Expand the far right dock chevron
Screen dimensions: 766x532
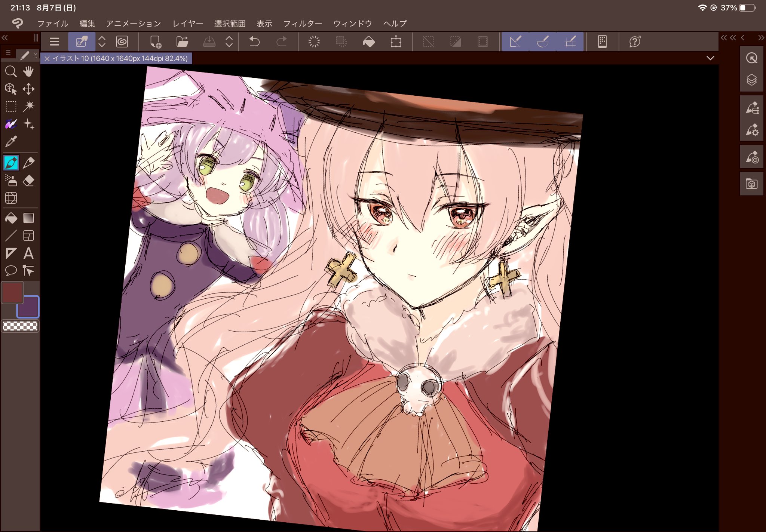(761, 37)
